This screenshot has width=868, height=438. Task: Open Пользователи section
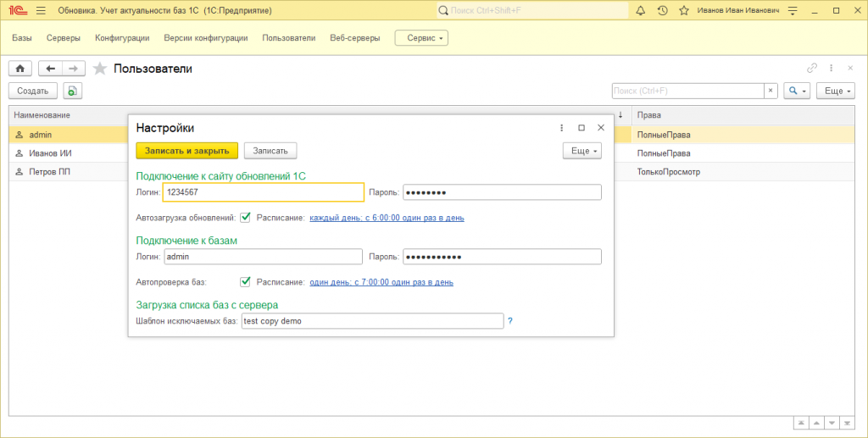289,38
